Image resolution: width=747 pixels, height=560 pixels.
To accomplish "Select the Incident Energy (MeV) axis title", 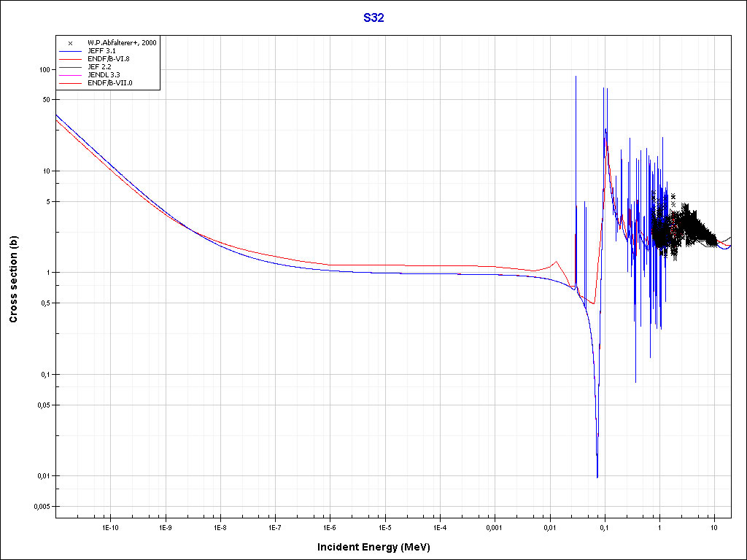I will 379,547.
